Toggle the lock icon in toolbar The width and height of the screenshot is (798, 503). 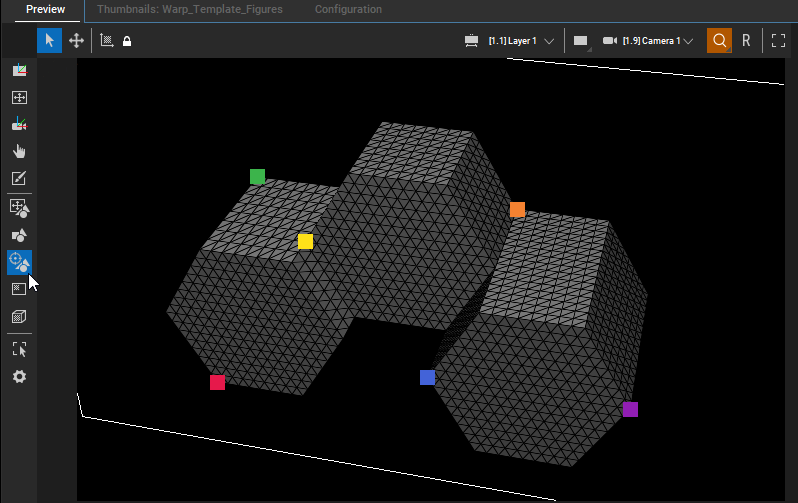pyautogui.click(x=127, y=41)
